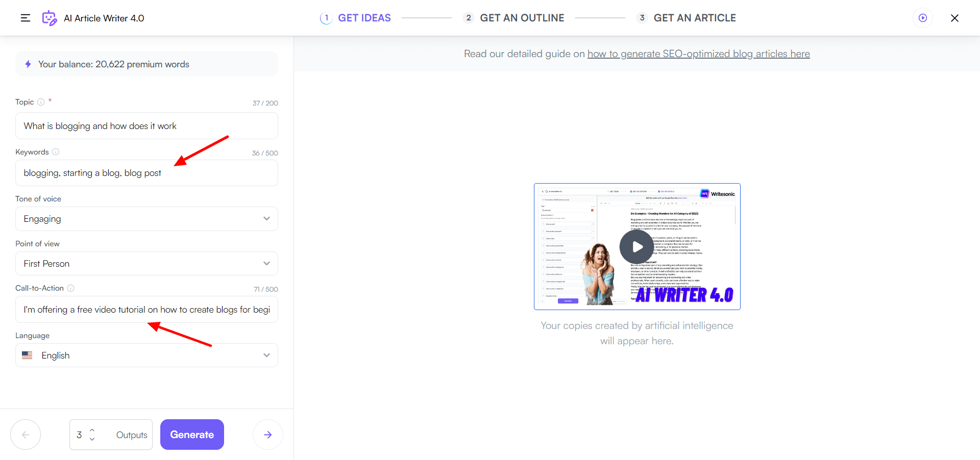Click the lightning bolt balance icon
Image resolution: width=980 pixels, height=460 pixels.
(x=28, y=64)
